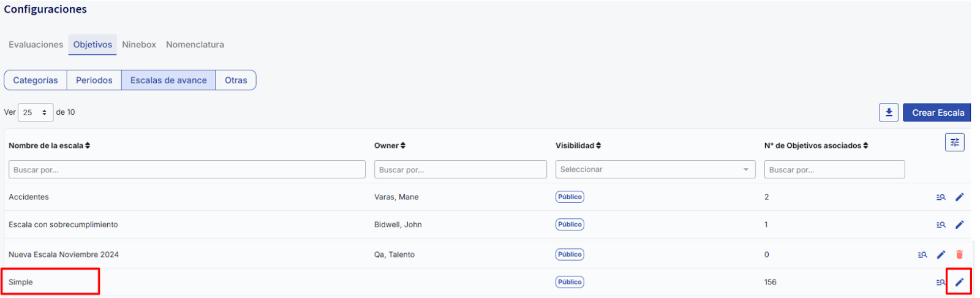Select the Categorías section button

coord(36,80)
